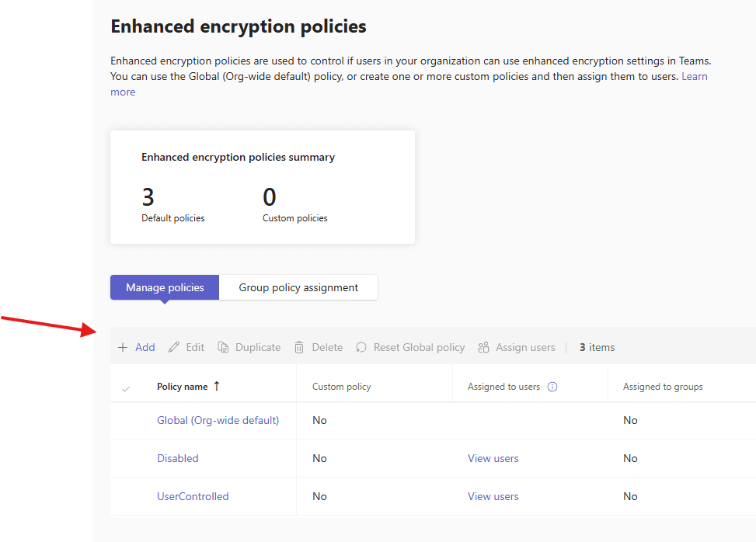Select the Manage policies tab
The image size is (756, 542).
[165, 287]
